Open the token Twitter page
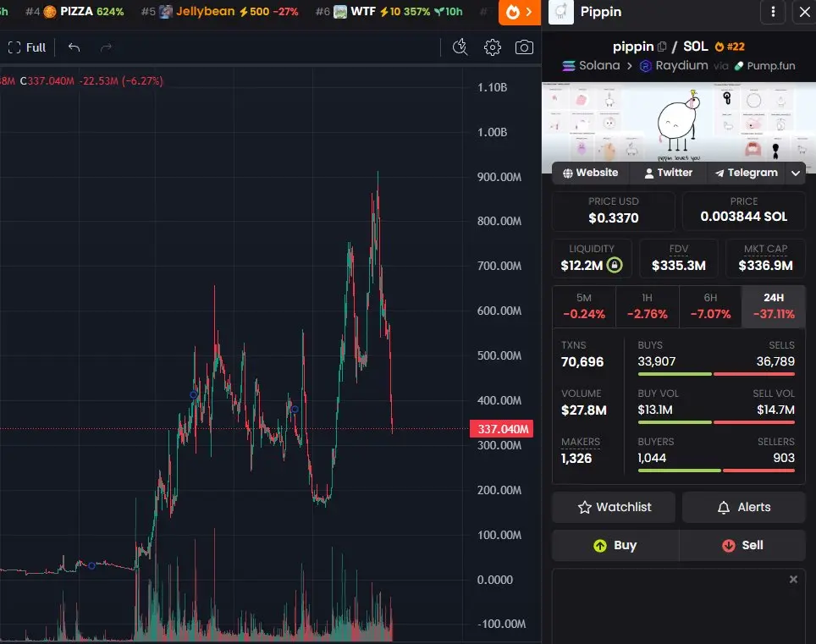 tap(668, 173)
